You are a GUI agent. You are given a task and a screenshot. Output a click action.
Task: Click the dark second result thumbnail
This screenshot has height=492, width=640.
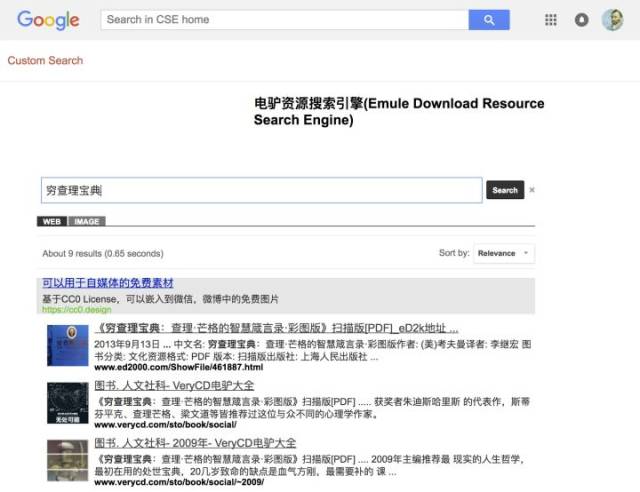pos(68,403)
